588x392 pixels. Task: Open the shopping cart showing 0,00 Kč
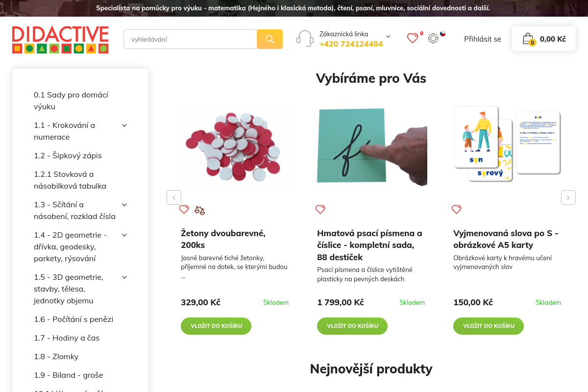click(x=543, y=38)
